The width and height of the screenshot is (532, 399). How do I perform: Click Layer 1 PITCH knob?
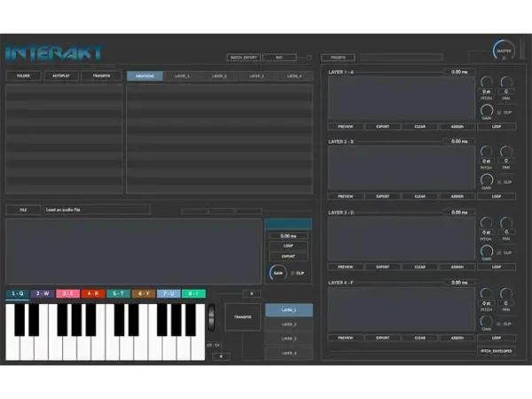[x=487, y=82]
